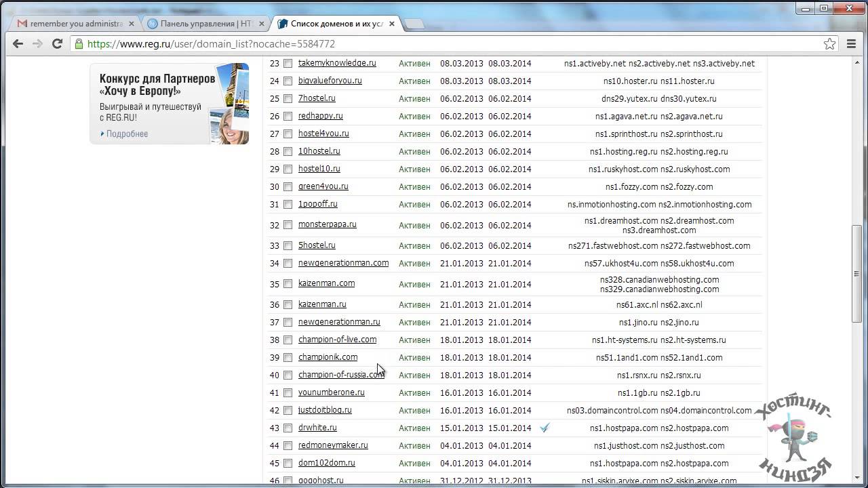This screenshot has width=868, height=488.
Task: Click the 1popoff.ru domain link
Action: pyautogui.click(x=318, y=204)
